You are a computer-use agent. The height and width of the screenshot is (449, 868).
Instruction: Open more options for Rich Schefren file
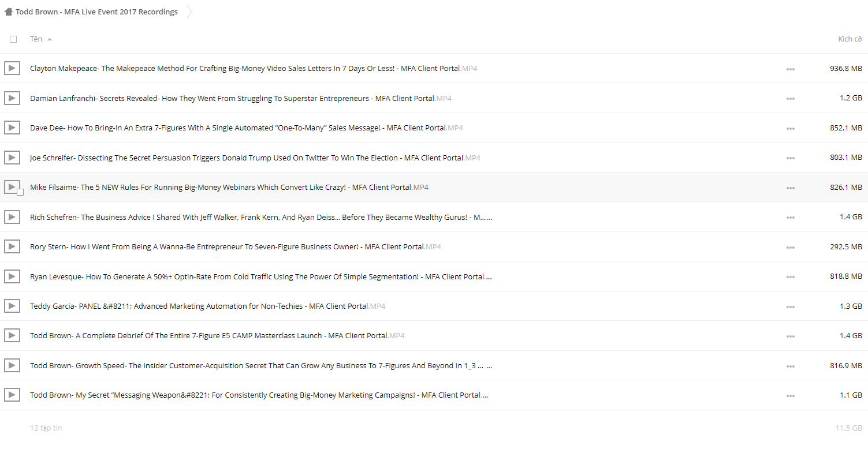coord(790,218)
